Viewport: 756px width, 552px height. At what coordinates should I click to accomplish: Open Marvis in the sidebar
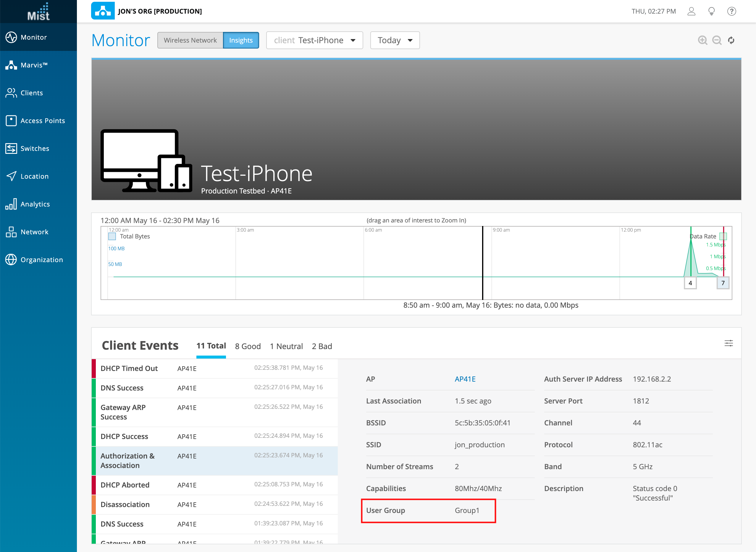(34, 65)
